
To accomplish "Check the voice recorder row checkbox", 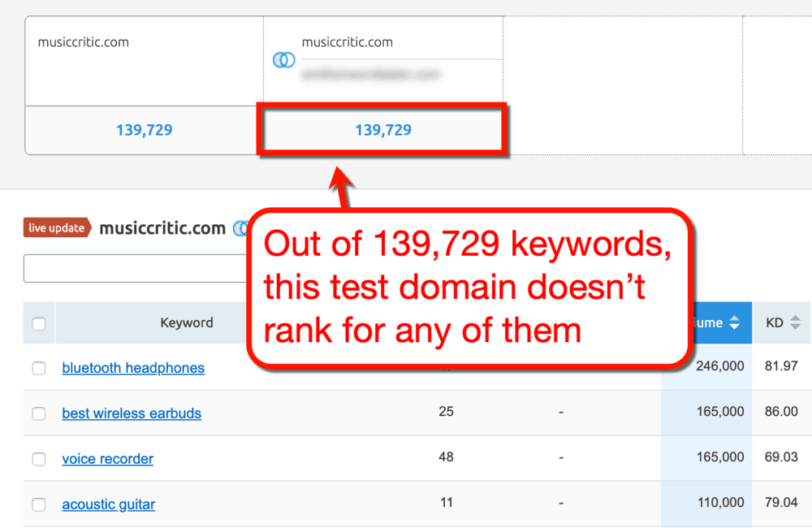I will 38,459.
